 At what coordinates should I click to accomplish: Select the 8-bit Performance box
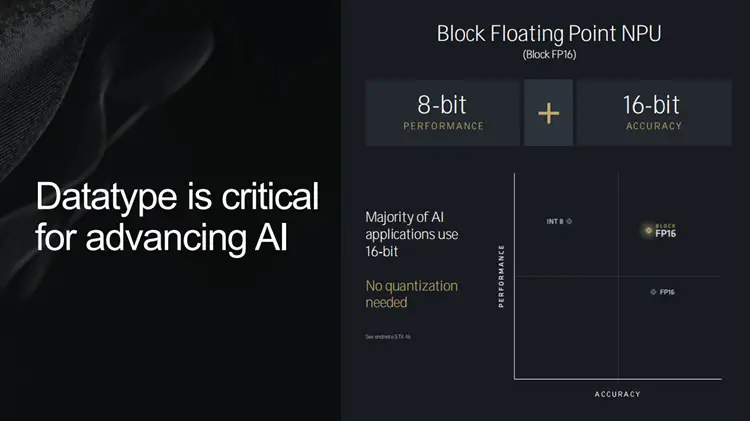click(x=442, y=113)
